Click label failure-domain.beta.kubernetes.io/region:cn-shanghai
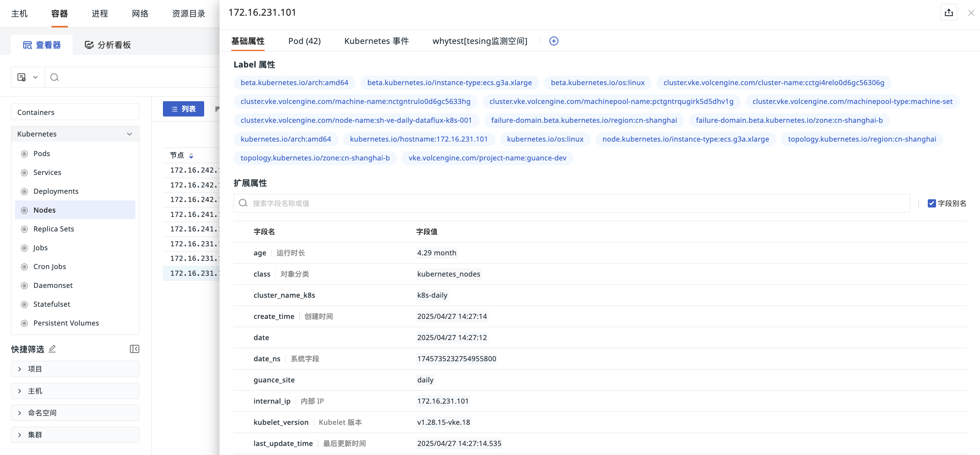The image size is (980, 455). coord(584,120)
